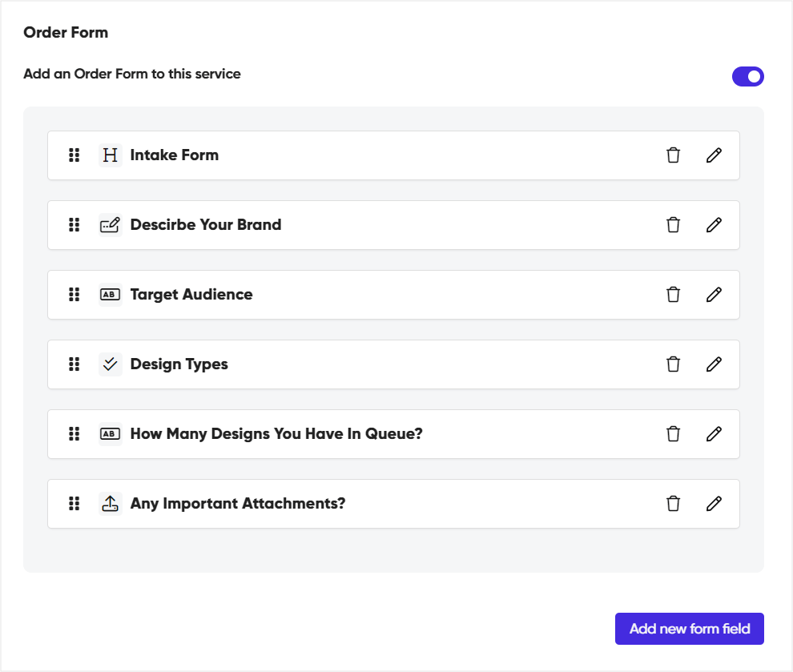Delete the Target Audience field

[x=673, y=295]
